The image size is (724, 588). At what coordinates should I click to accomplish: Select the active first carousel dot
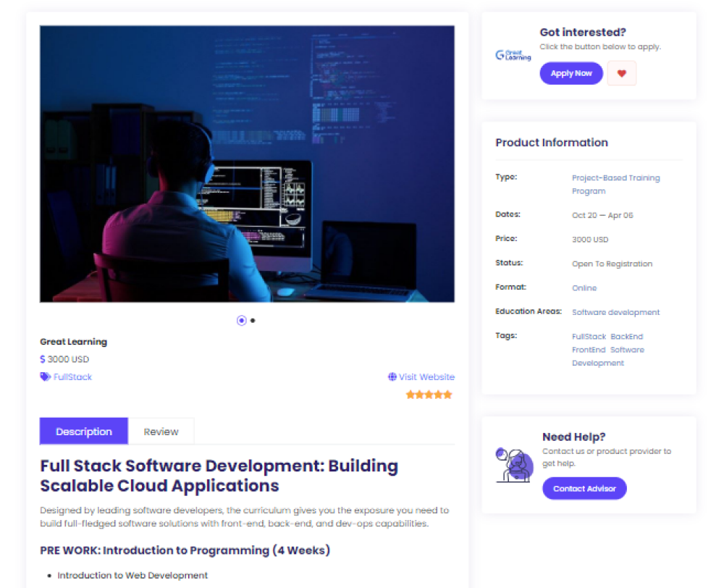click(x=241, y=320)
